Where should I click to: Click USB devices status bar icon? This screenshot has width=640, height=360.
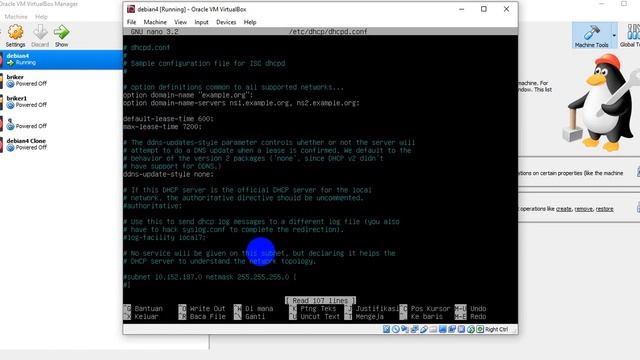point(424,329)
